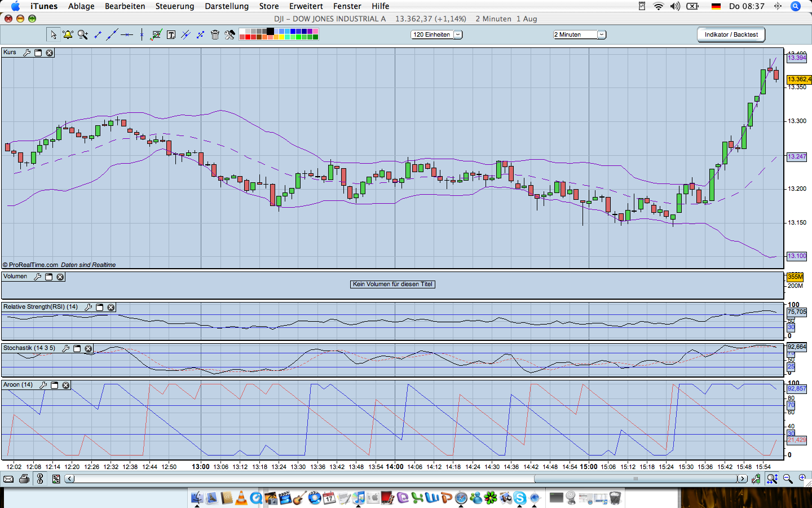Open the Steuerung menu
Image resolution: width=812 pixels, height=508 pixels.
[175, 6]
